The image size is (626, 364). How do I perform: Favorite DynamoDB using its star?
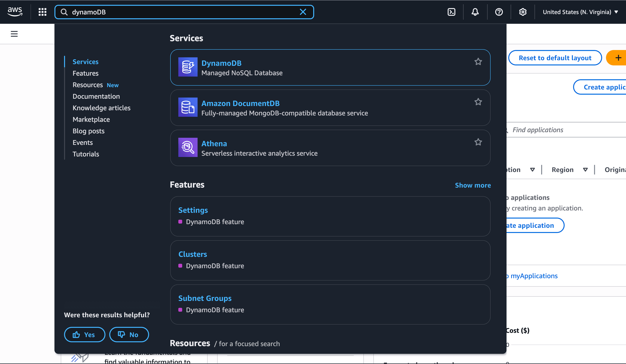click(478, 61)
